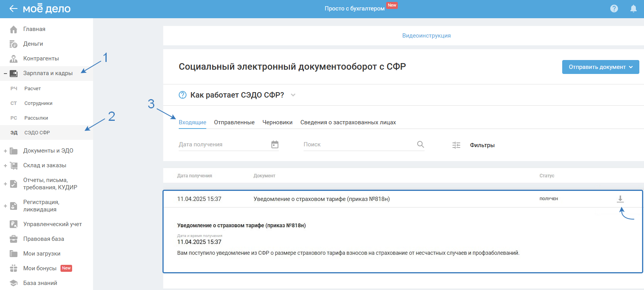Click the База знаний graduation cap icon
644x290 pixels.
click(14, 283)
